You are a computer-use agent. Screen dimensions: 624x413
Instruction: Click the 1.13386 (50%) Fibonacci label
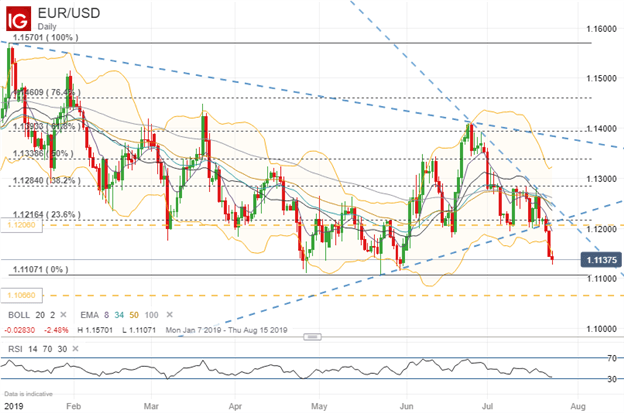43,154
